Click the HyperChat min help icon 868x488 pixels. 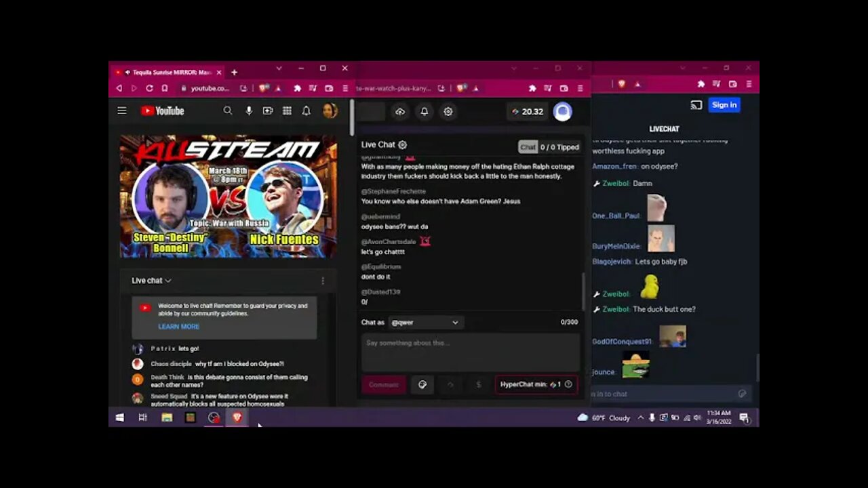pyautogui.click(x=568, y=384)
